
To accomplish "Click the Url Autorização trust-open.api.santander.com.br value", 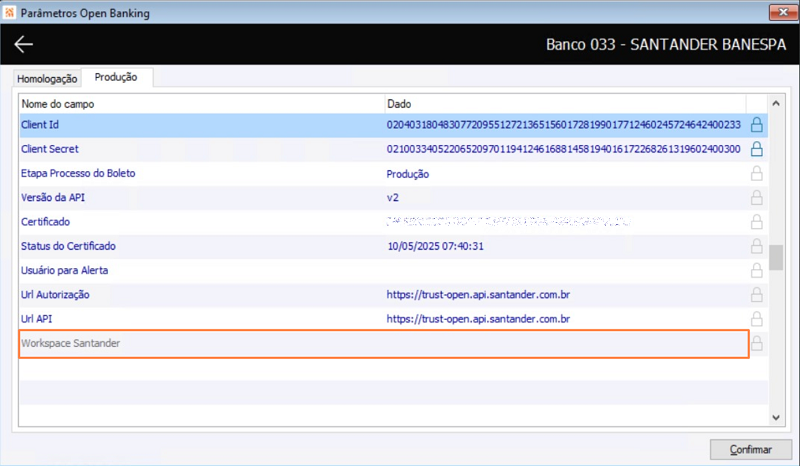I will click(x=478, y=295).
